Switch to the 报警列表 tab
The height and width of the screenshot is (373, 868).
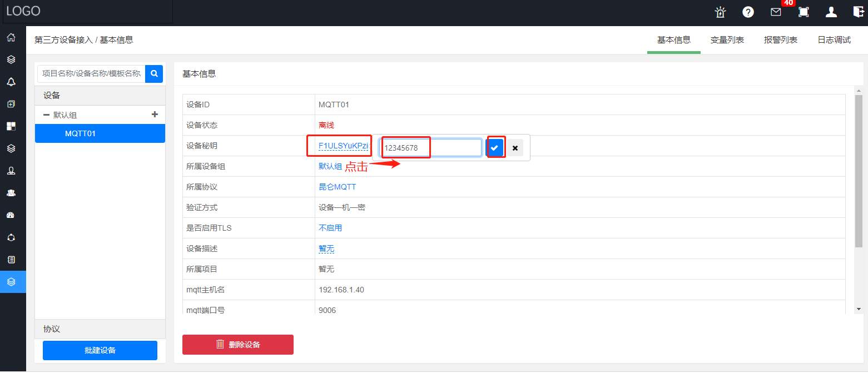(x=780, y=40)
